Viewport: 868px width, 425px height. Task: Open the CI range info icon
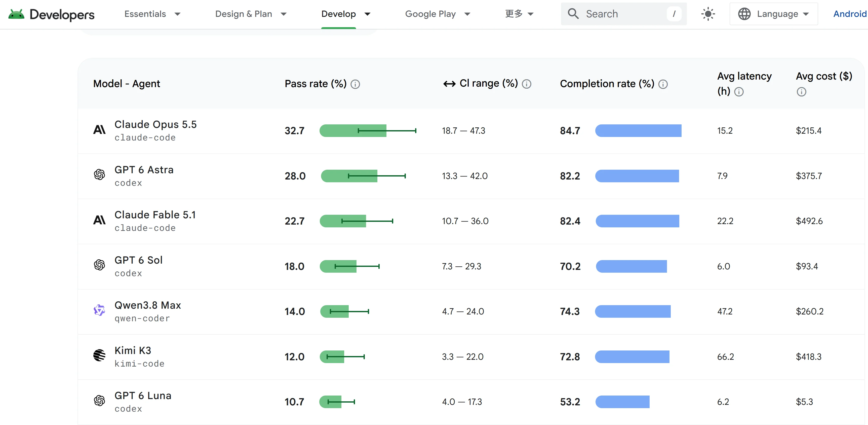tap(526, 84)
